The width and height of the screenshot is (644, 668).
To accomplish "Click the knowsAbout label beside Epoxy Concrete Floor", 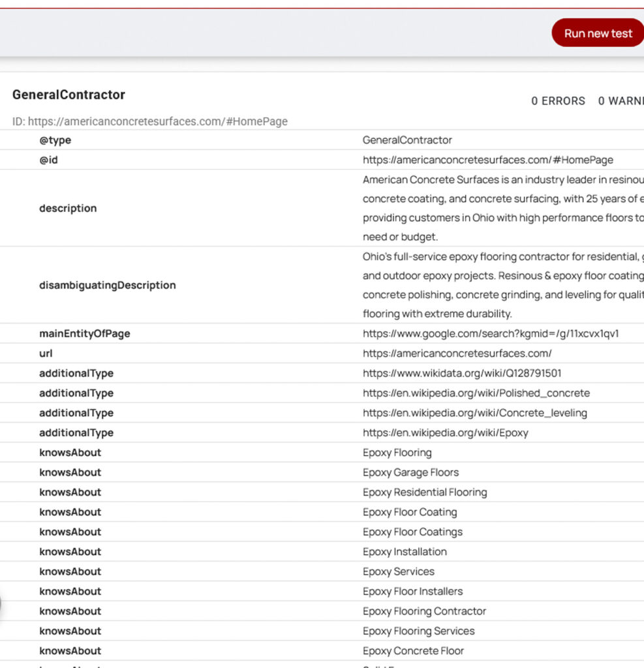I will pos(70,650).
